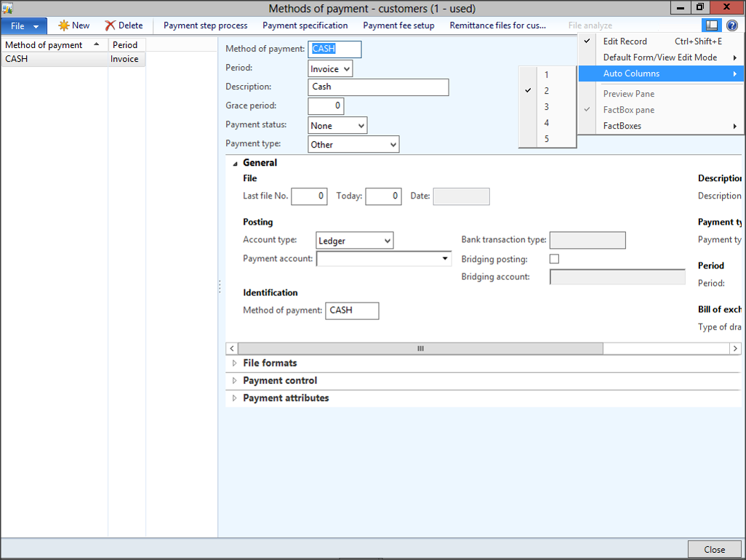Viewport: 746px width, 560px height.
Task: Select 3 in Auto Columns submenu
Action: pyautogui.click(x=547, y=107)
